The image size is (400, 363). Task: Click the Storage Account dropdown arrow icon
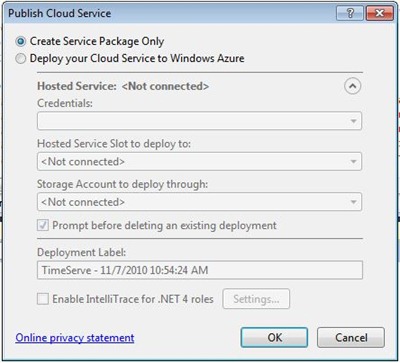[354, 202]
